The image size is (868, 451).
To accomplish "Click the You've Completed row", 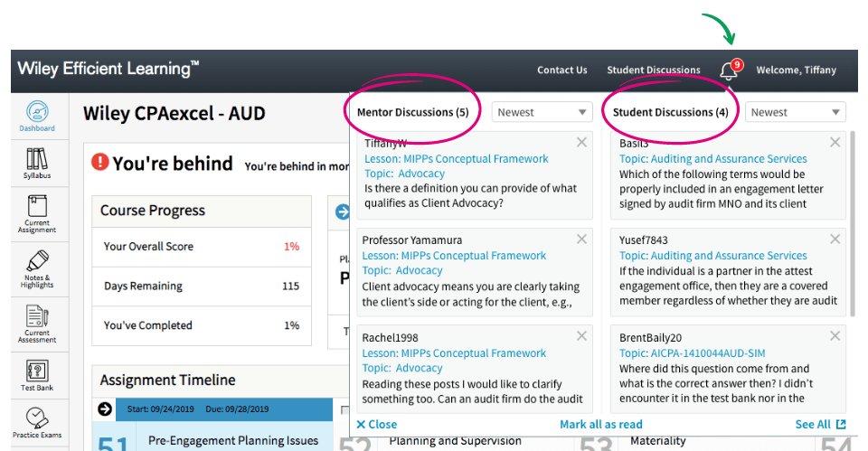I will pos(202,325).
